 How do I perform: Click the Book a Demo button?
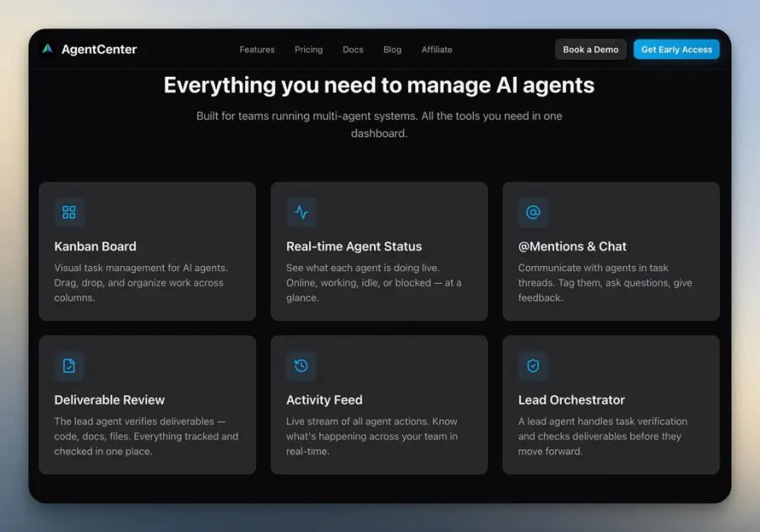(590, 50)
